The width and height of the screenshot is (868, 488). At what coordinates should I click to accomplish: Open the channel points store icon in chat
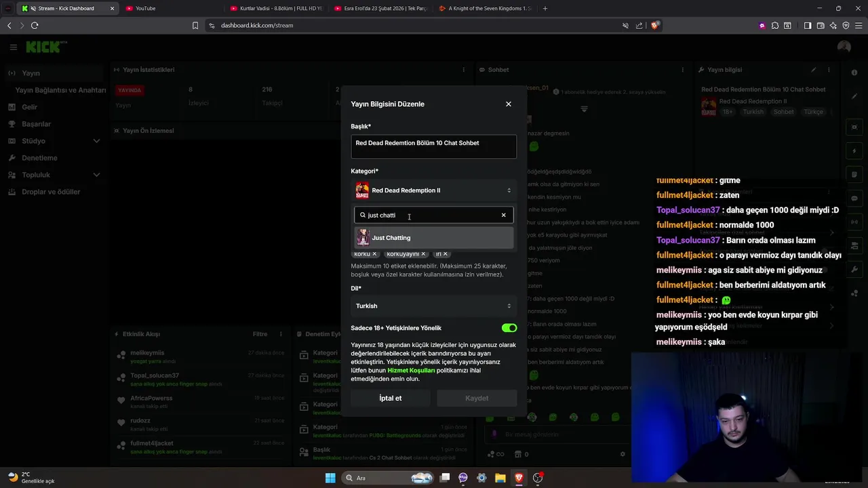pos(519,454)
